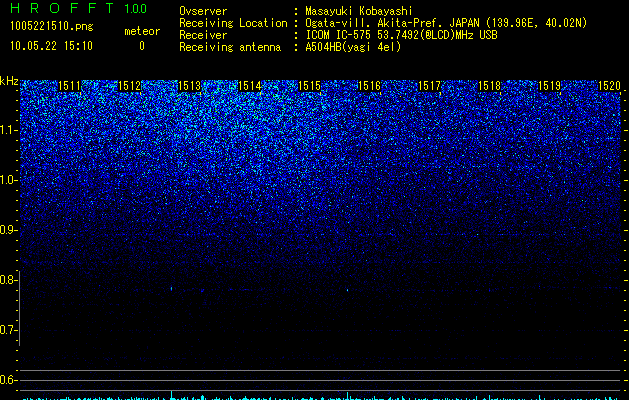Click the 1512 time marker
Viewport: 629px width, 400px height.
pos(130,86)
